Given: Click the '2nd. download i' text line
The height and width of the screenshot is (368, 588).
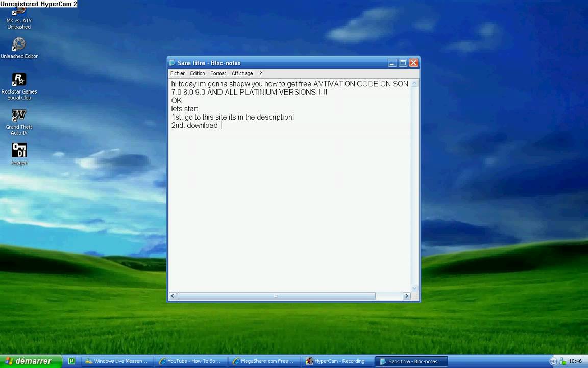Looking at the screenshot, I should (197, 125).
